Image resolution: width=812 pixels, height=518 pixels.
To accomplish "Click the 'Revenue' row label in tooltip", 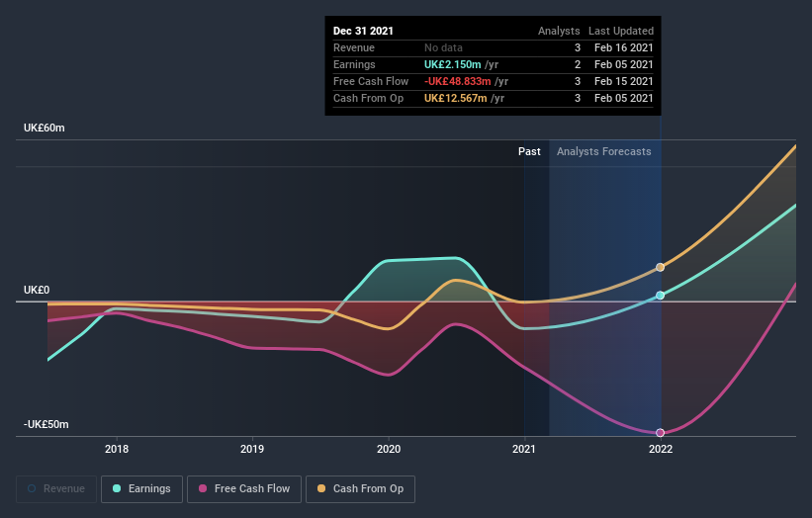I will point(354,47).
